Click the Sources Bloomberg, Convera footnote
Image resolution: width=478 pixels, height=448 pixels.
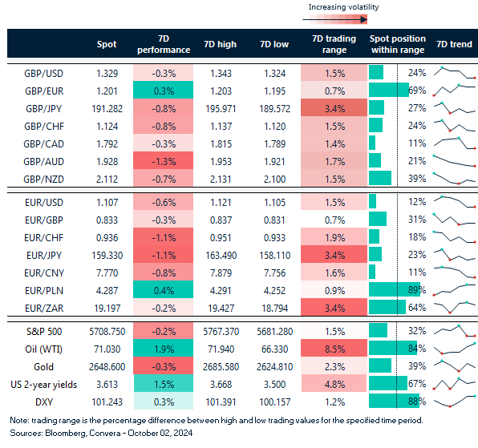click(x=101, y=433)
